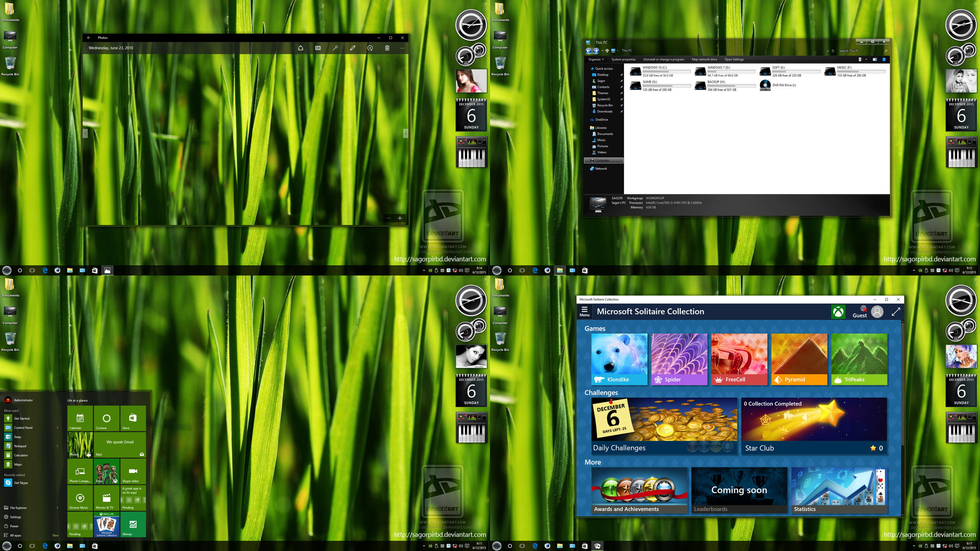Select Map network drive
This screenshot has height=551, width=980.
click(704, 59)
